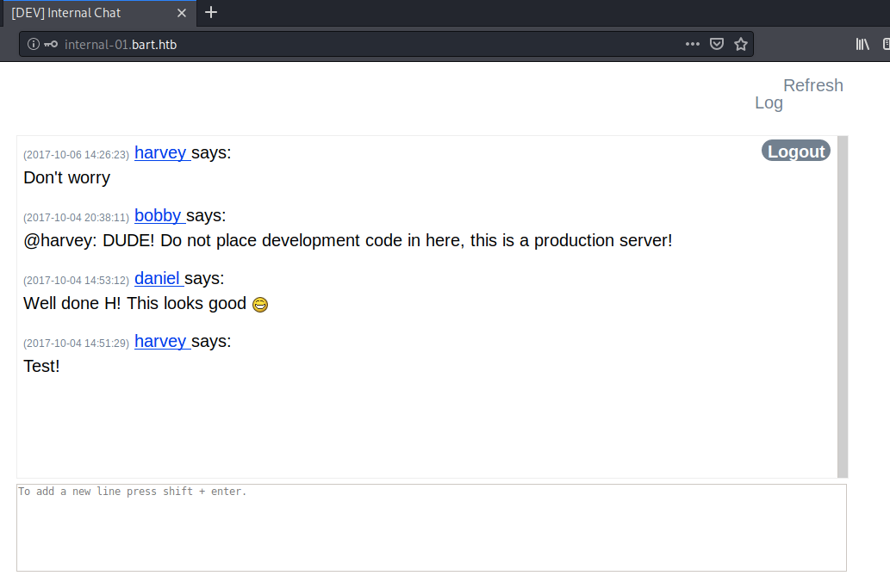Viewport: 890px width, 588px height.
Task: Save page to Pocket icon
Action: tap(716, 45)
